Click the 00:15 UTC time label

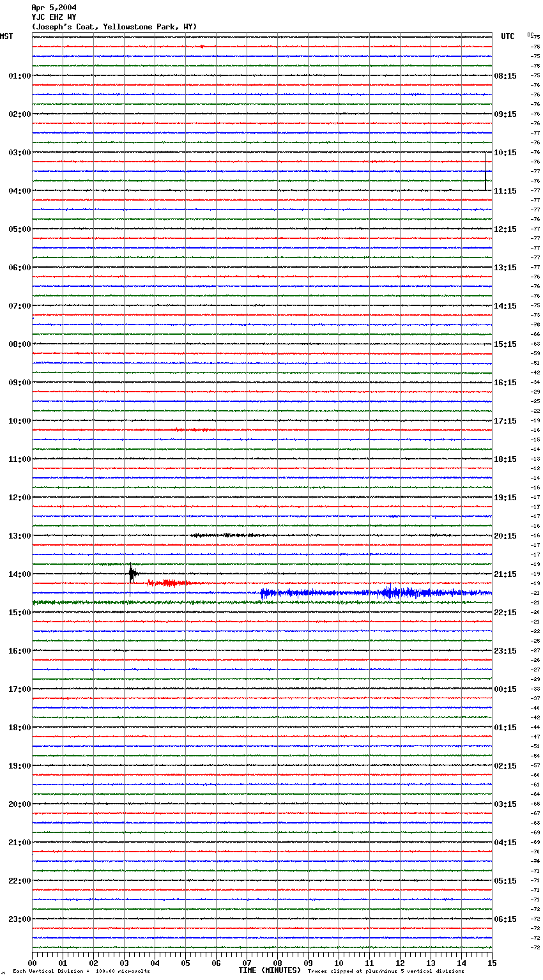pos(505,689)
